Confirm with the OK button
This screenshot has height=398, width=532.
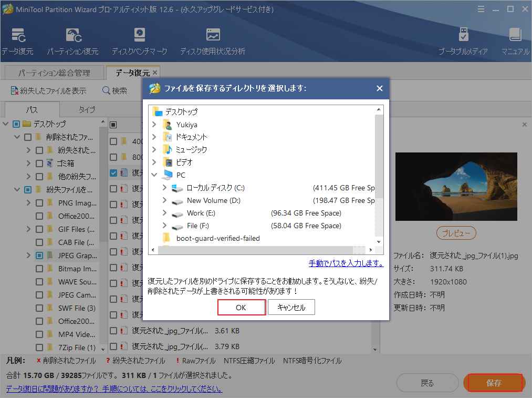(x=241, y=307)
